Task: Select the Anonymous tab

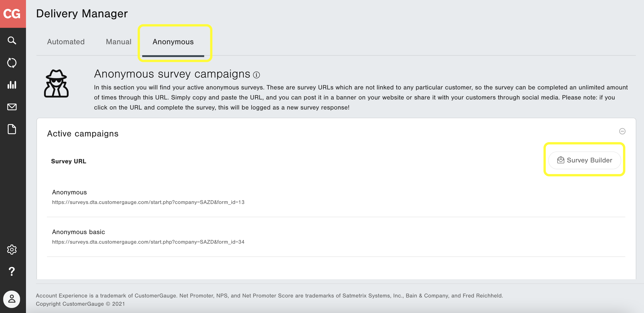Action: pos(173,42)
